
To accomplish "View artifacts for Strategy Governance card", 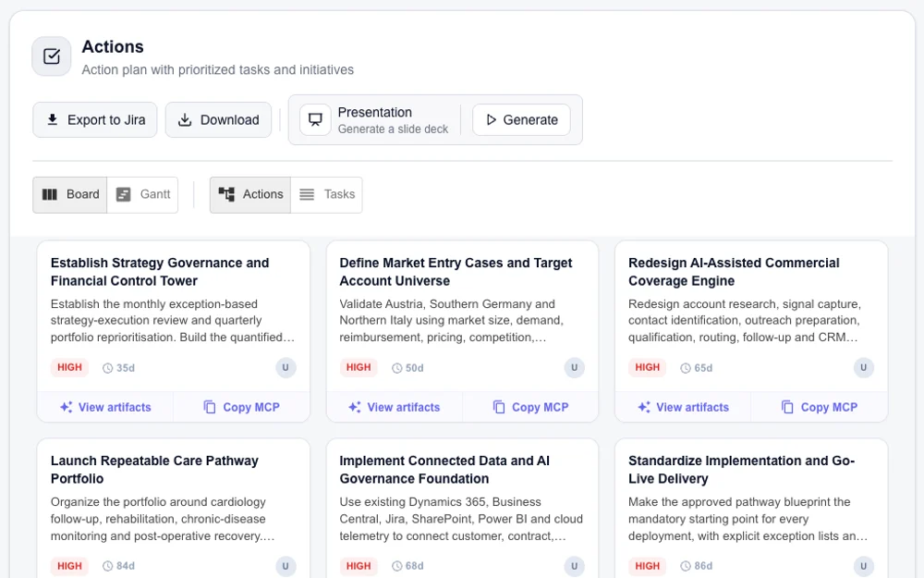I will click(x=105, y=407).
